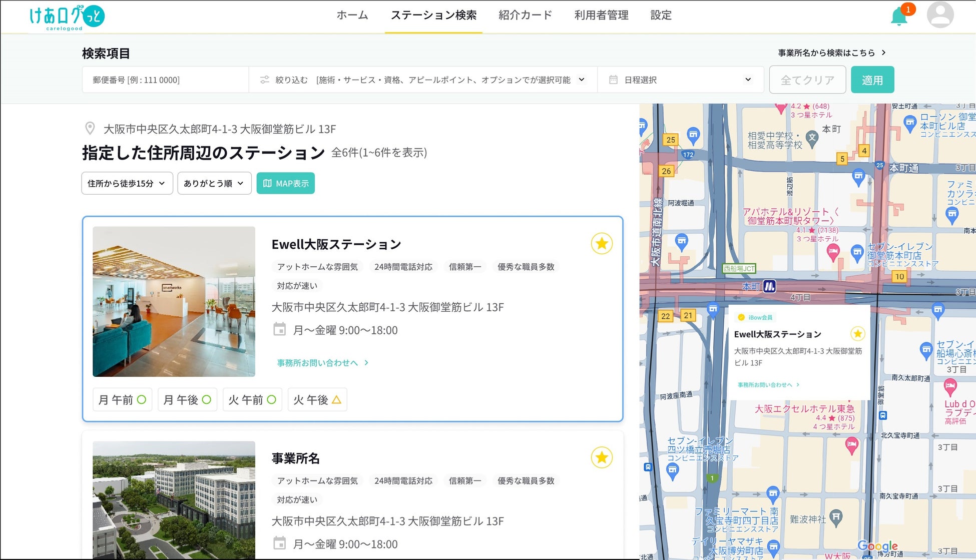
Task: Click the 本町 metro station icon on map
Action: (x=769, y=286)
